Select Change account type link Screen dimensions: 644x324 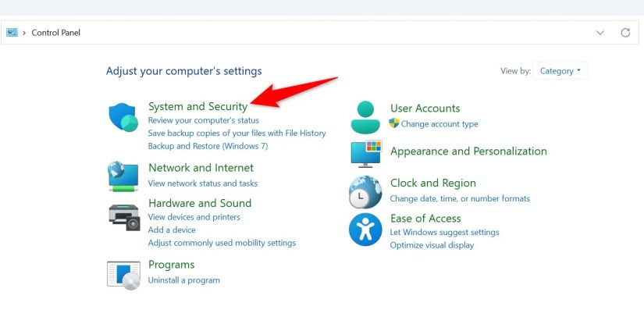[439, 123]
